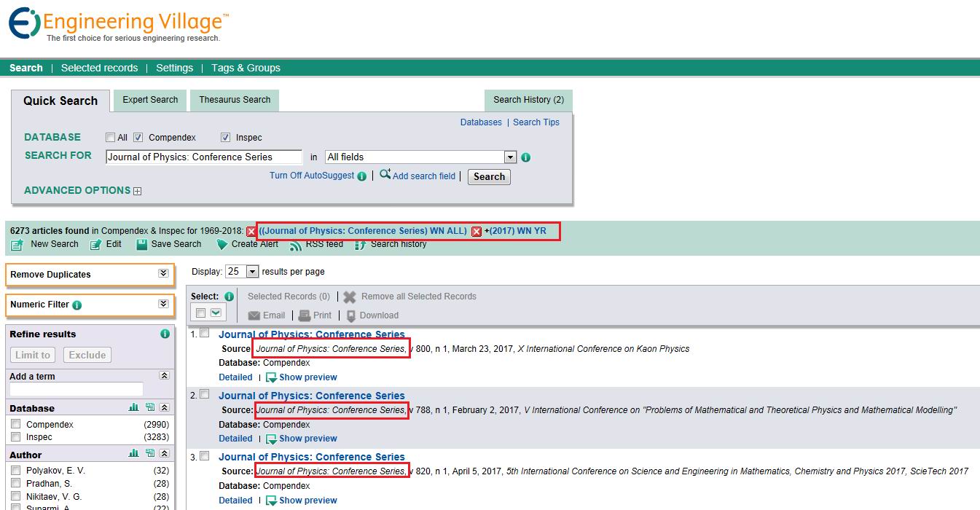Click the Engineering Village logo
Image resolution: width=980 pixels, height=510 pixels.
tap(119, 25)
